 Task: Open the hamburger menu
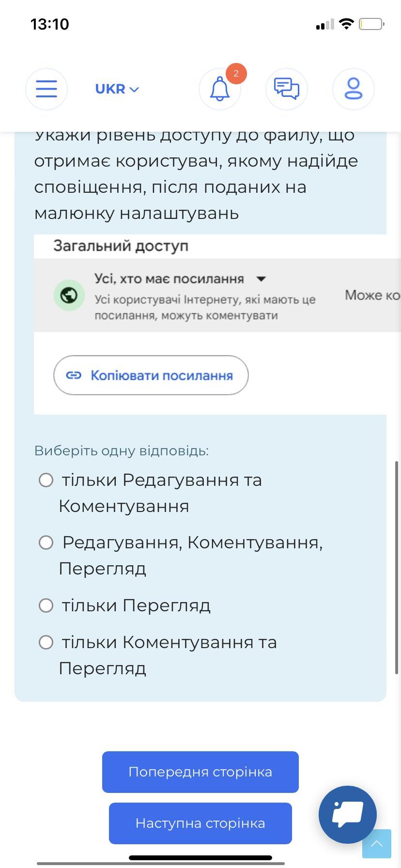(46, 89)
